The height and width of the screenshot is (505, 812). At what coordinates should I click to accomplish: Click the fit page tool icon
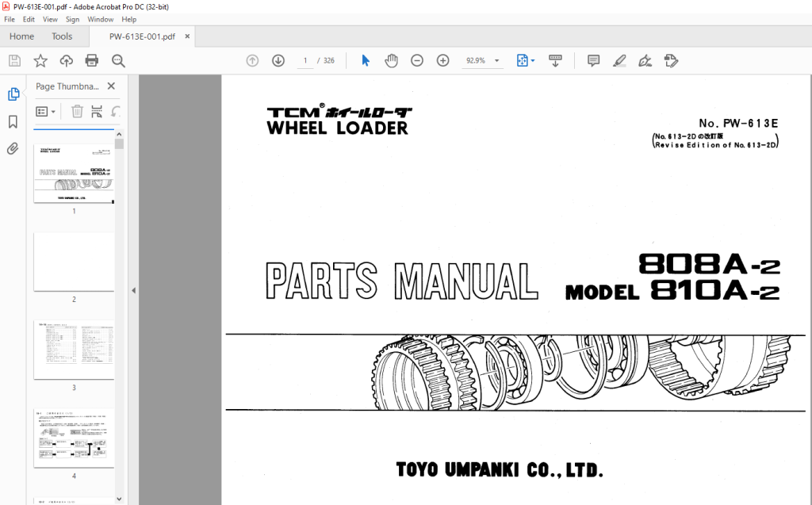point(522,60)
